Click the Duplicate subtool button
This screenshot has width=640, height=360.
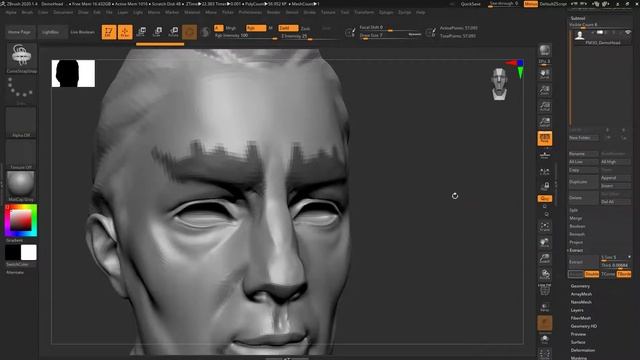583,182
